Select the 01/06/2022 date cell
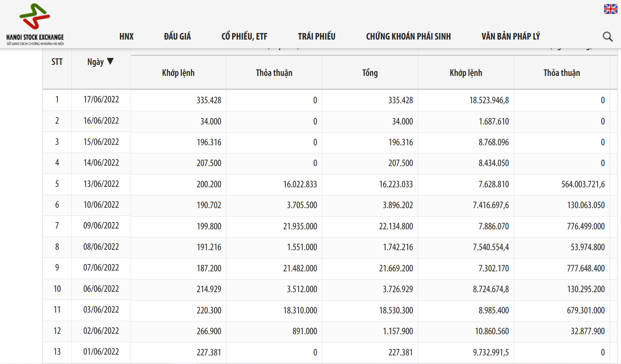 (x=101, y=352)
